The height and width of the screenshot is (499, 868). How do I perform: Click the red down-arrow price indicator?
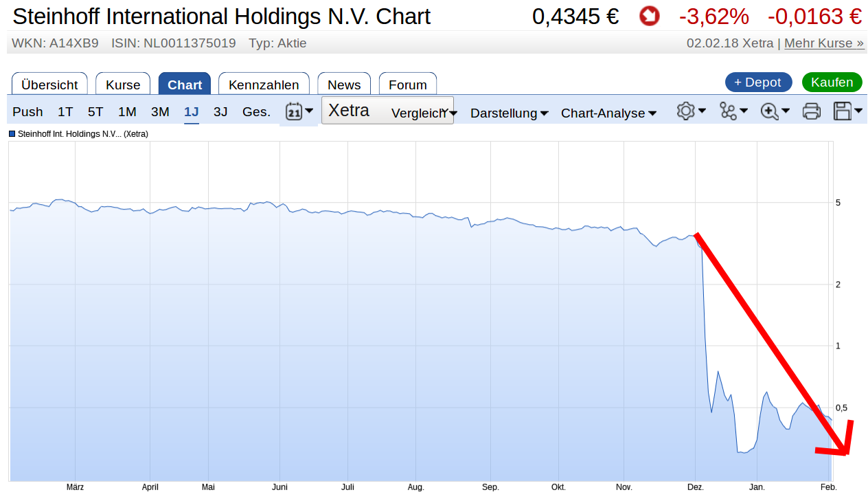(649, 16)
